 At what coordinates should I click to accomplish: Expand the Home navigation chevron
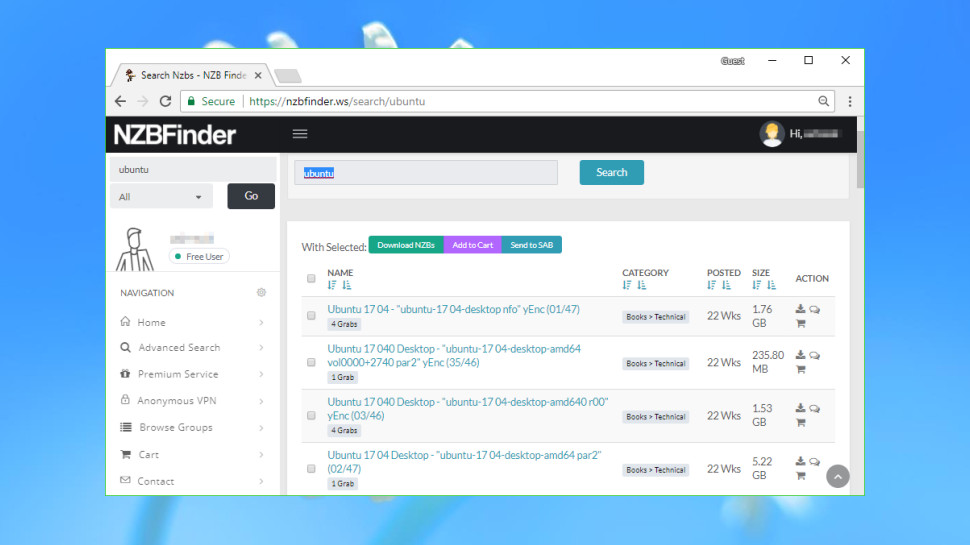pos(261,322)
